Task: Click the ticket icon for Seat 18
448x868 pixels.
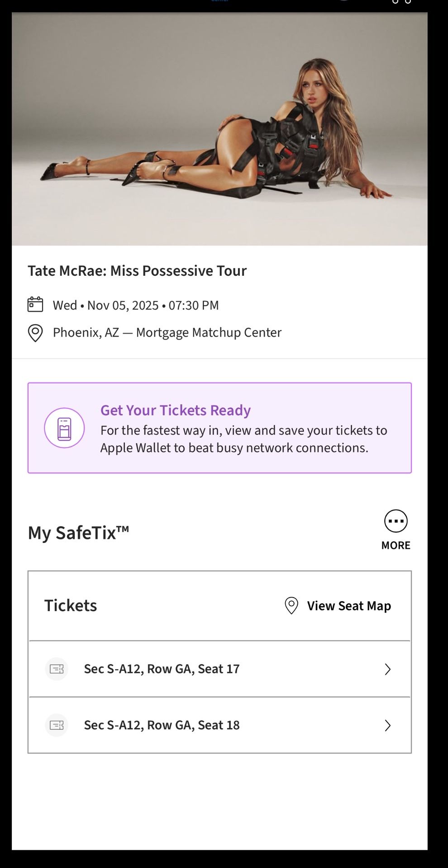Action: [x=57, y=725]
